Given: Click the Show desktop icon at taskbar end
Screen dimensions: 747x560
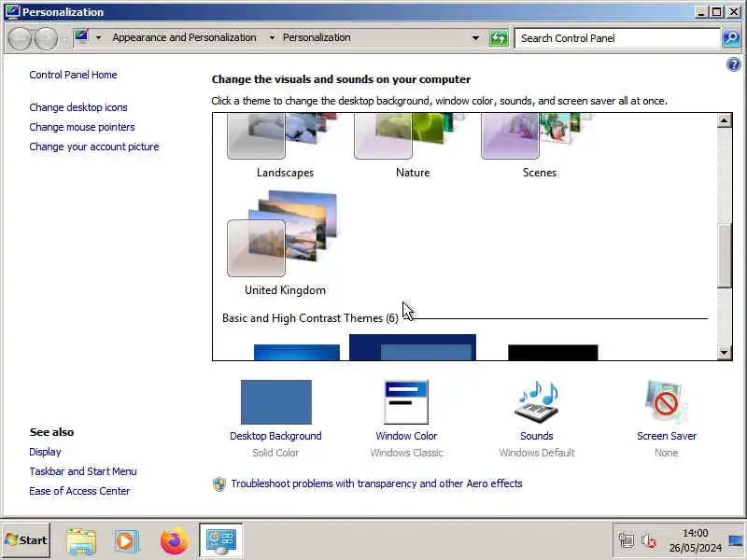Looking at the screenshot, I should (x=736, y=540).
